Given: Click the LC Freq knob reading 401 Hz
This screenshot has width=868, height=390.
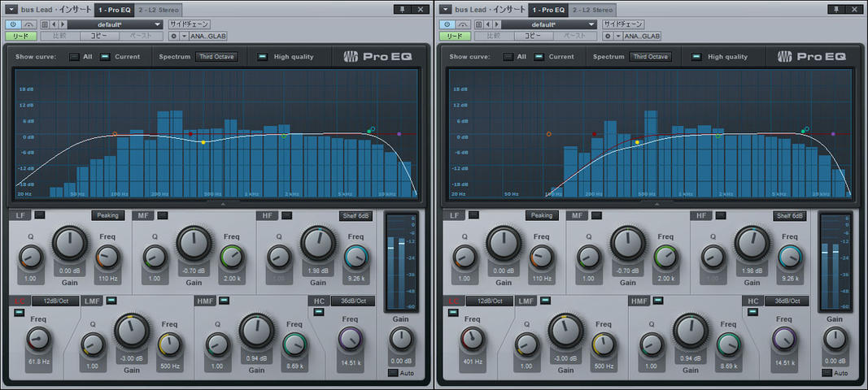Looking at the screenshot, I should pos(472,337).
